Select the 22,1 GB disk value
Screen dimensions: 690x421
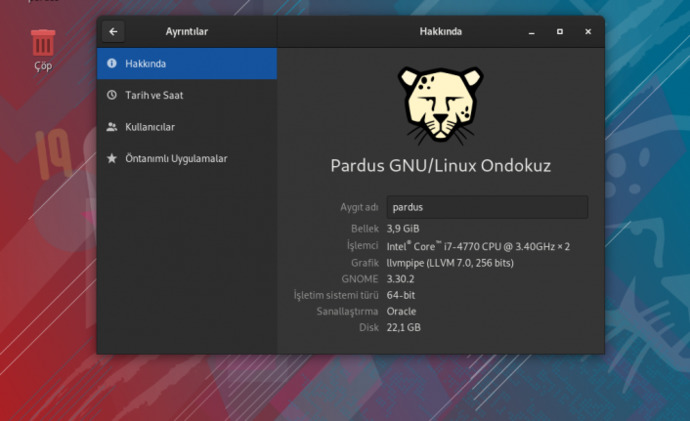click(404, 327)
